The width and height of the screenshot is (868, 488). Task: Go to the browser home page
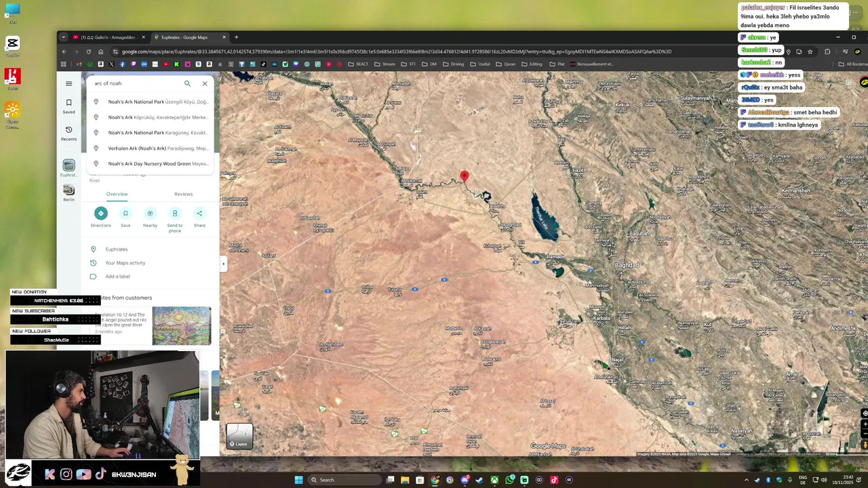tap(100, 52)
